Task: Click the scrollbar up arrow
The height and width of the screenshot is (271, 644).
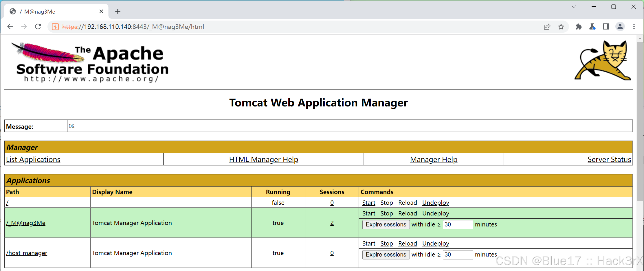Action: pyautogui.click(x=640, y=38)
